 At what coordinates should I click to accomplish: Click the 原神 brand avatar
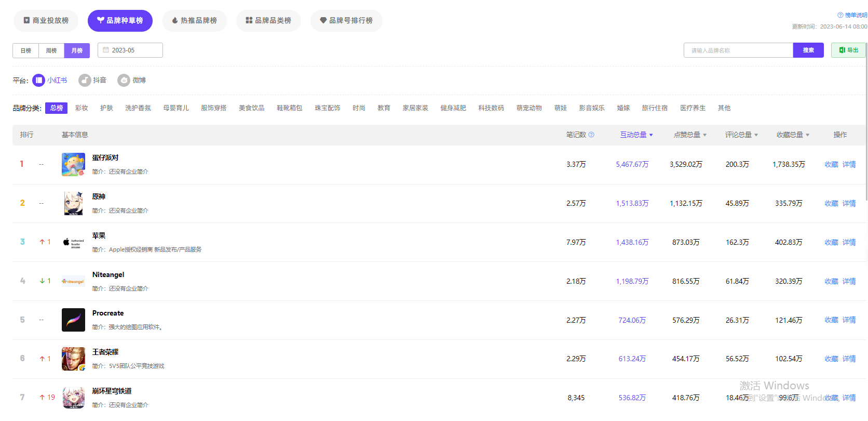[x=73, y=203]
